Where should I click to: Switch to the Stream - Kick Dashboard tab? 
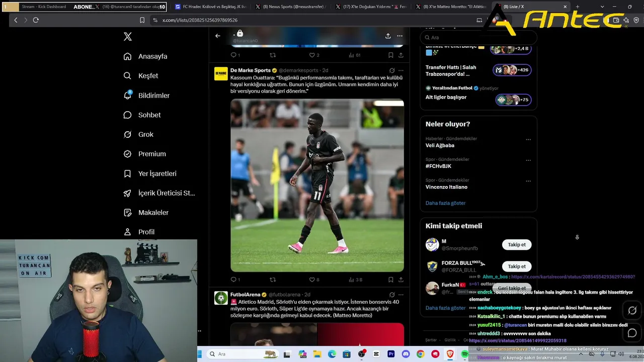click(44, 7)
